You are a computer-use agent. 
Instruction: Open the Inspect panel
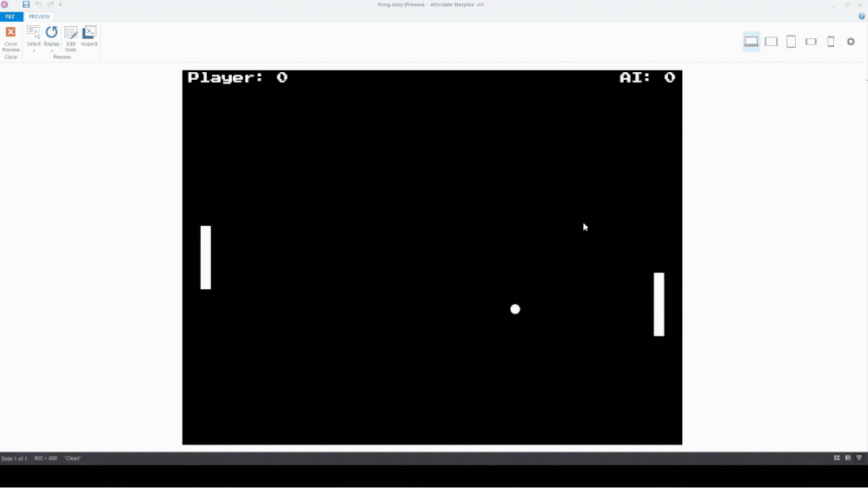coord(89,36)
